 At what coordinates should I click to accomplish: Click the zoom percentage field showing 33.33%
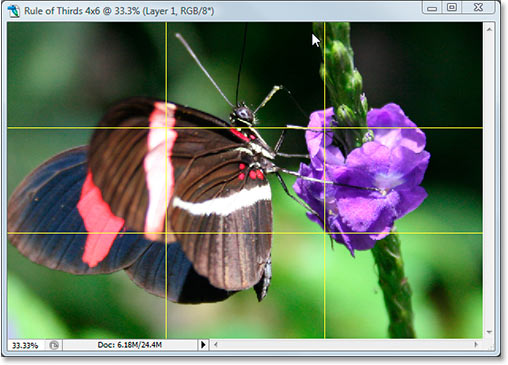[25, 345]
